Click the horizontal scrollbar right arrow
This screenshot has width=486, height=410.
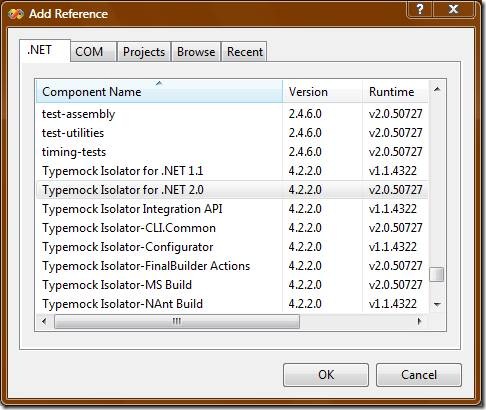pyautogui.click(x=420, y=322)
